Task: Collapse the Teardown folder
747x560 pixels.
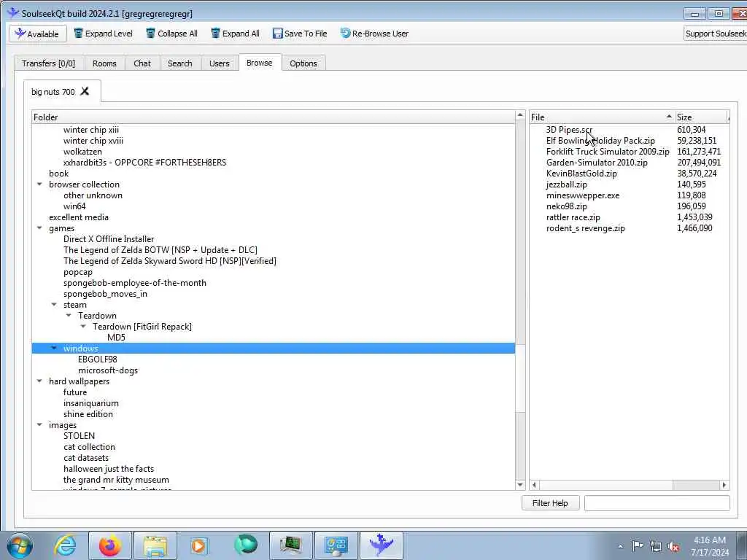Action: pos(69,316)
